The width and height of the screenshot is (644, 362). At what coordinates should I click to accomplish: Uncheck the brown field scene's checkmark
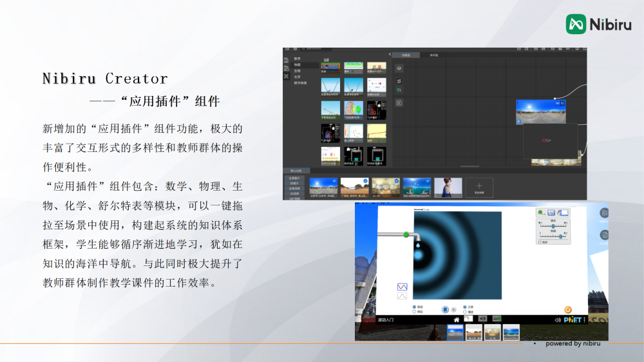[x=366, y=181]
